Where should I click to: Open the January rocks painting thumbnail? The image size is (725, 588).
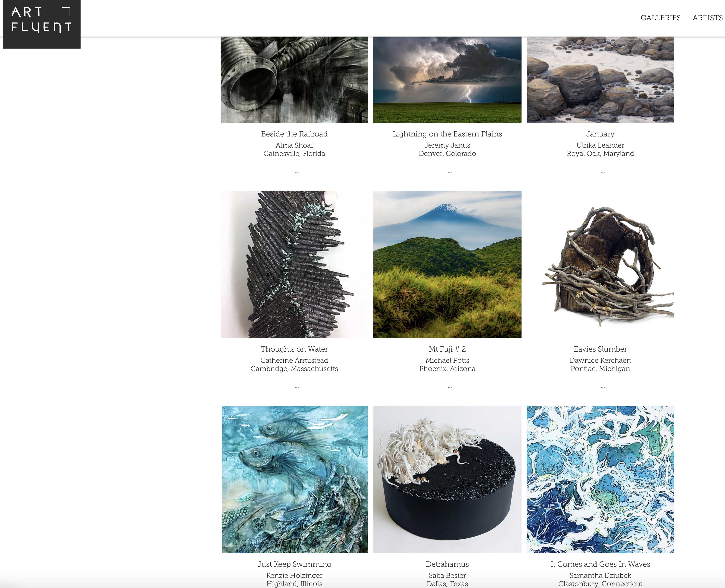coord(600,80)
